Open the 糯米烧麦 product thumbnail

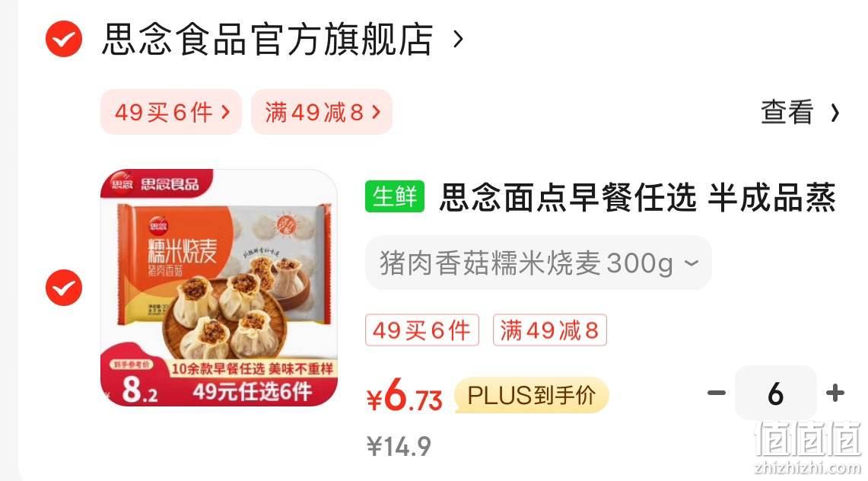coord(218,287)
